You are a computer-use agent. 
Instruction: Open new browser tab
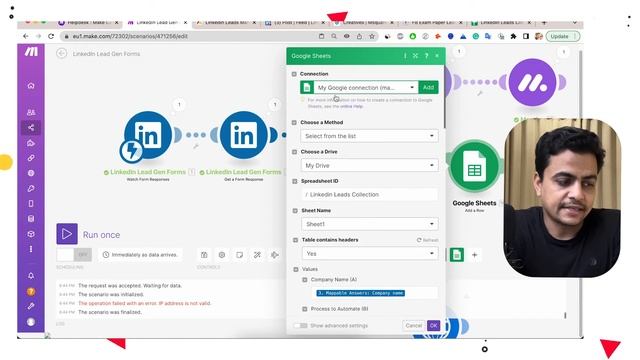tap(544, 22)
